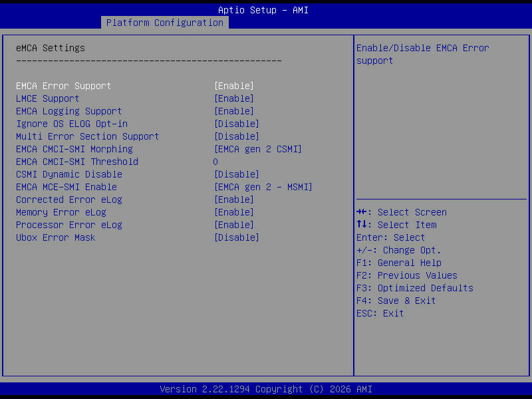Click the Version 2.22.1294 copyright footer
The image size is (532, 399).
coord(266,389)
